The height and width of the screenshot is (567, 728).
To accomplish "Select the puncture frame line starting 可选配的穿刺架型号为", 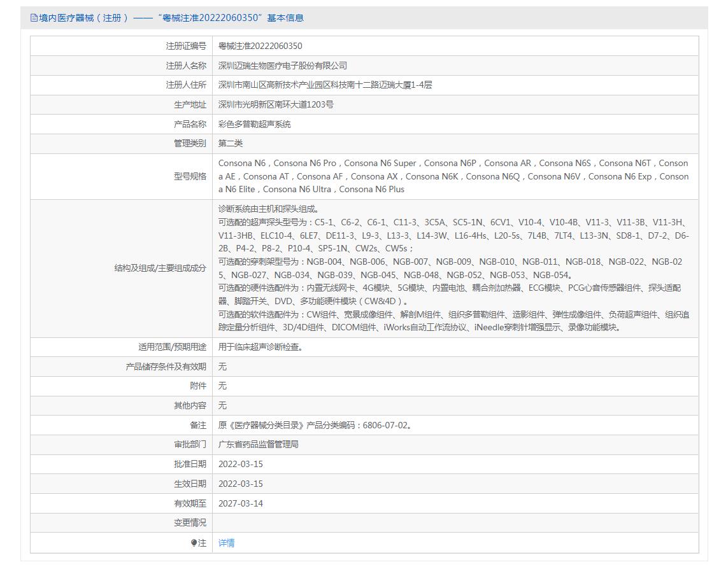I will click(x=450, y=268).
